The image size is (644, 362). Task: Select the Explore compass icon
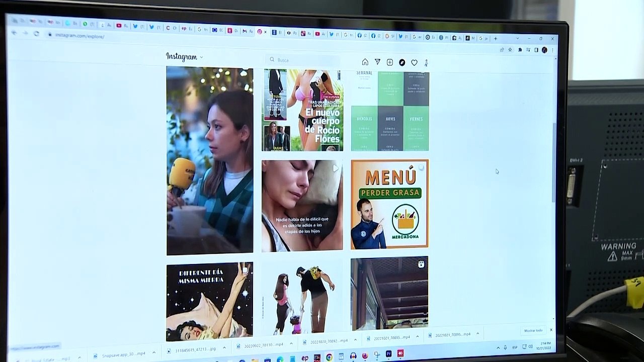pos(402,62)
